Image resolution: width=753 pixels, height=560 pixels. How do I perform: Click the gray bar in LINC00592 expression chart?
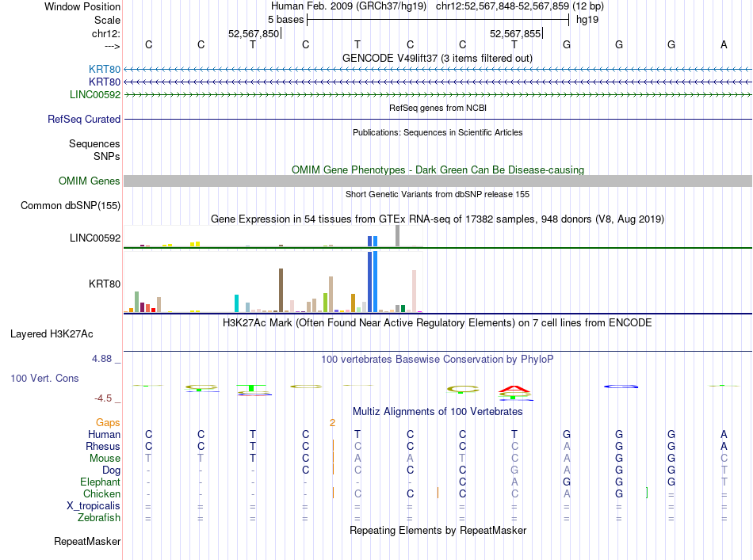pos(397,235)
